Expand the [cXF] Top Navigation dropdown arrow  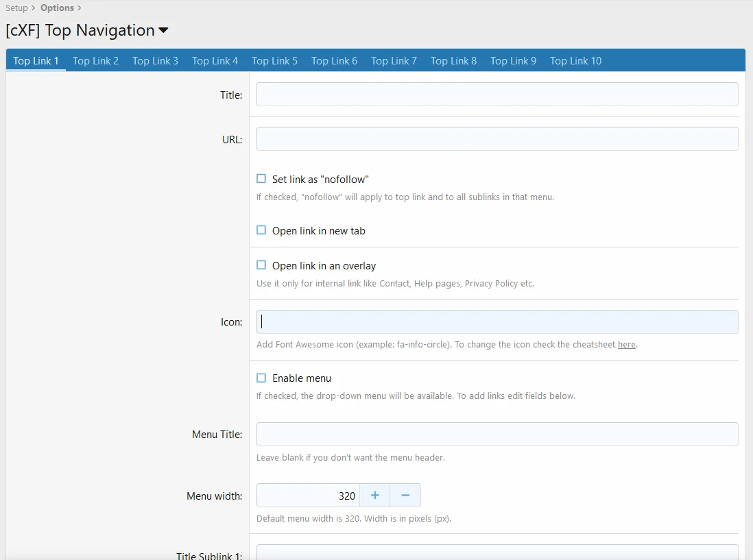click(x=163, y=31)
